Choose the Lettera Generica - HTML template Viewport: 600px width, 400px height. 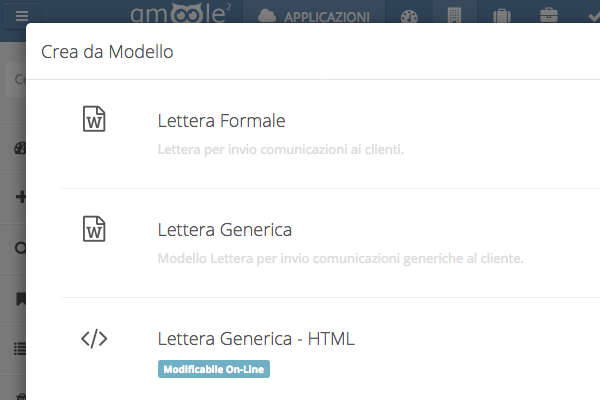click(x=255, y=339)
